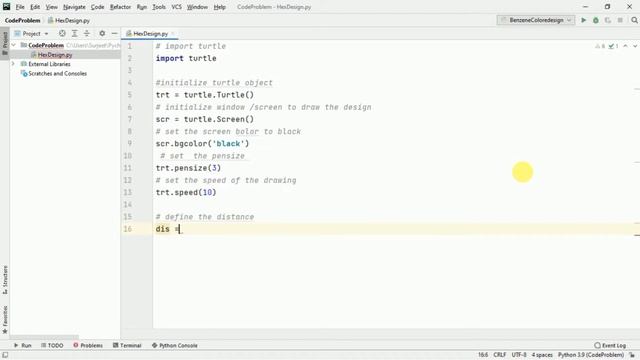Open Project panel settings gear
640x360 pixels.
(x=102, y=33)
